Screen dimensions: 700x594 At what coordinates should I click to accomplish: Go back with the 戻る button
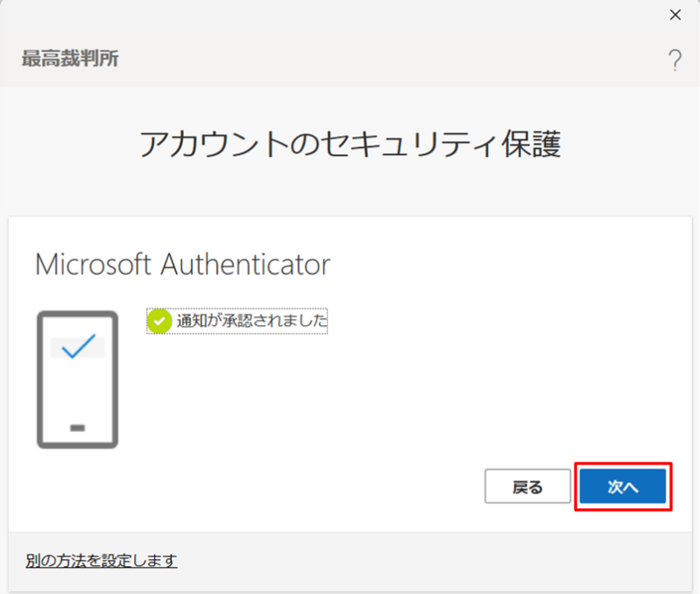(527, 486)
